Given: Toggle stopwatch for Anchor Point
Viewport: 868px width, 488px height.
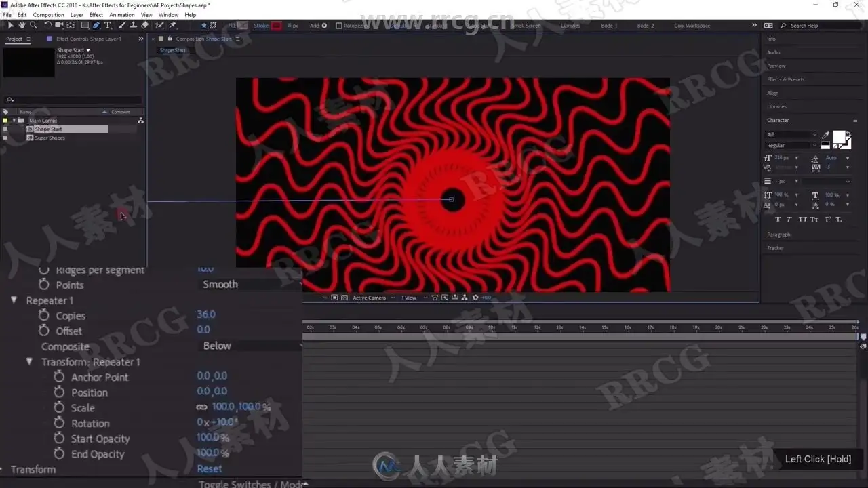Looking at the screenshot, I should click(x=59, y=377).
